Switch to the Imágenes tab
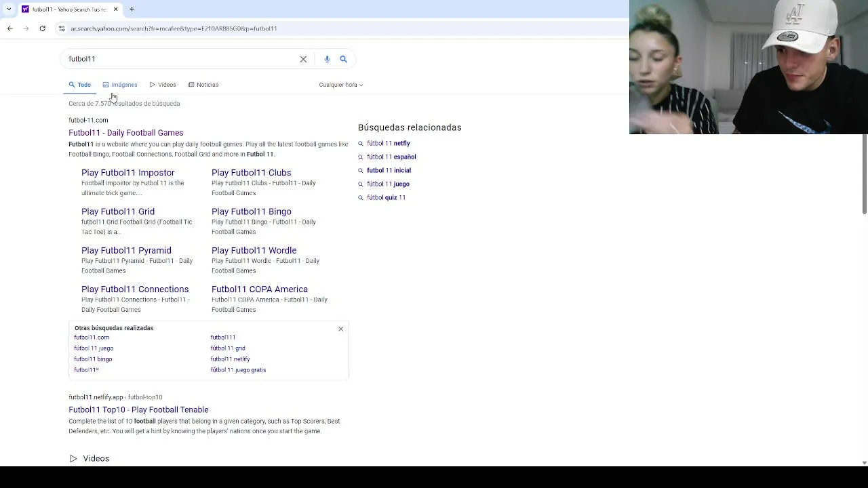868x488 pixels. (x=120, y=85)
